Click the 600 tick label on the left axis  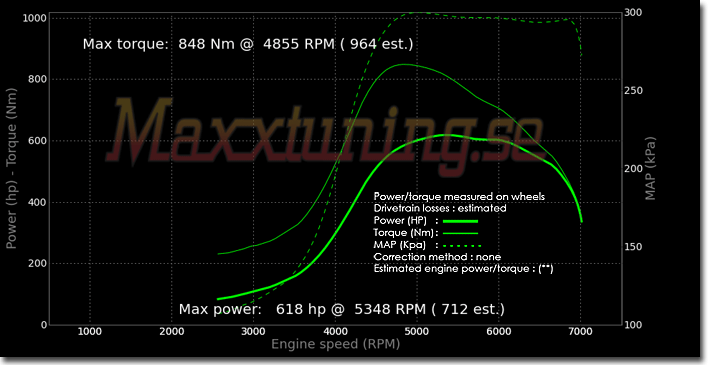tap(37, 141)
